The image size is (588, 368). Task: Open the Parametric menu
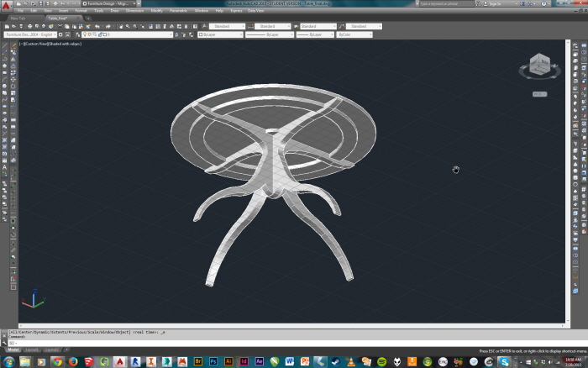click(179, 11)
